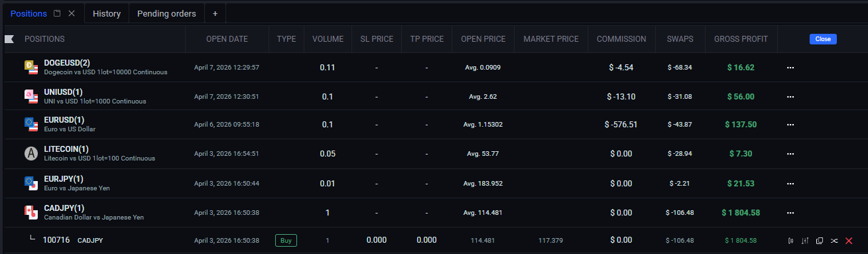This screenshot has height=254, width=868.
Task: Detach the Positions tab into a window
Action: pyautogui.click(x=57, y=13)
